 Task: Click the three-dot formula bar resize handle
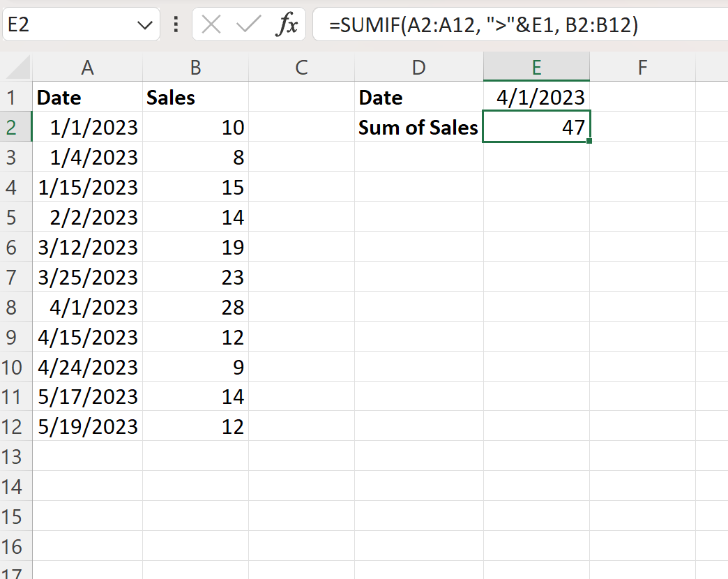click(x=176, y=26)
